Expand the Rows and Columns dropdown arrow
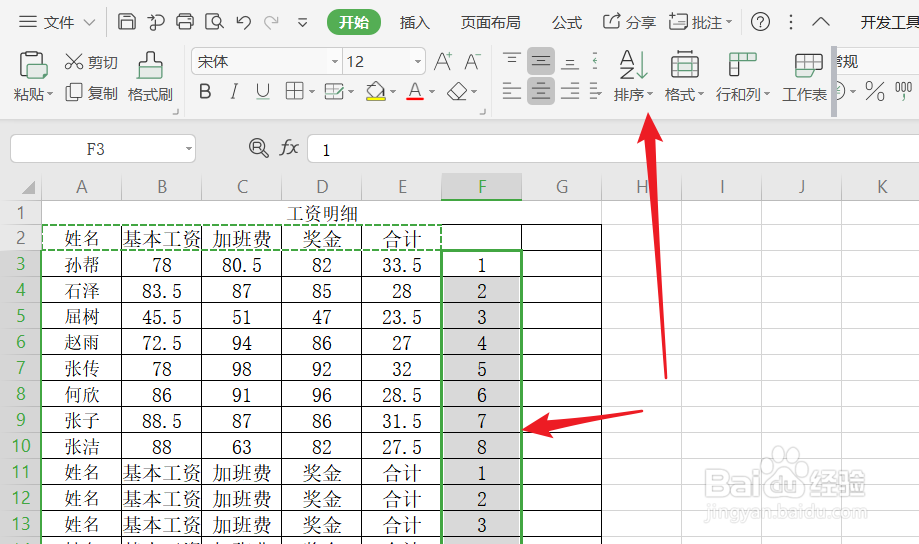 [x=767, y=94]
